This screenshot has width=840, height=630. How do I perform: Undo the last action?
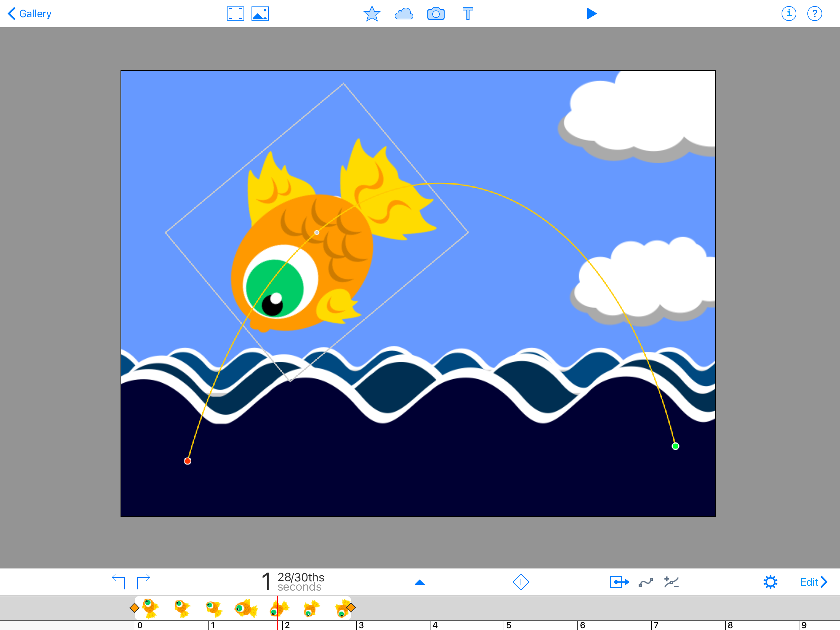[118, 581]
